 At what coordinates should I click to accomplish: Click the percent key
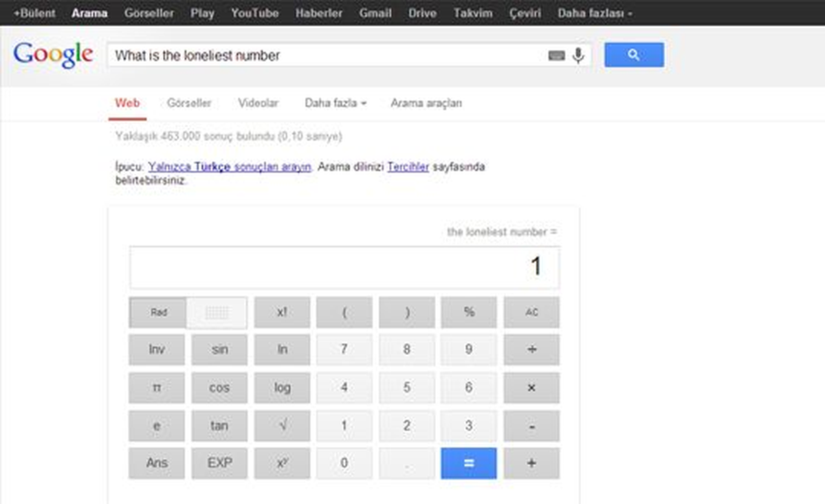[469, 312]
